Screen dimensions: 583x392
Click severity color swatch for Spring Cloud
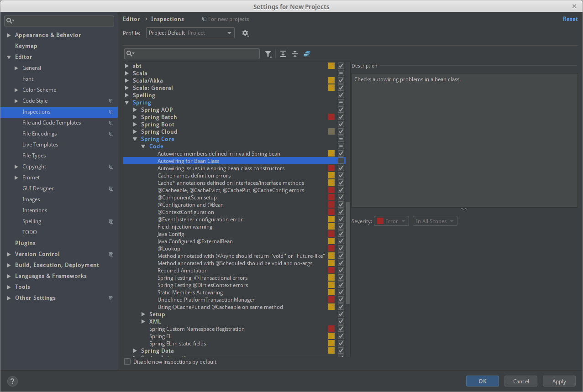coord(331,131)
